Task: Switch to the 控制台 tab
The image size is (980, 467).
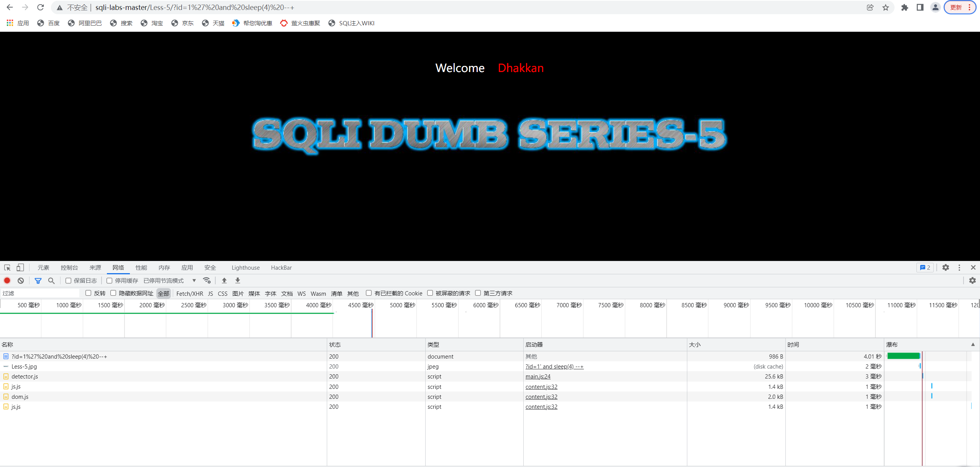Action: pos(69,267)
